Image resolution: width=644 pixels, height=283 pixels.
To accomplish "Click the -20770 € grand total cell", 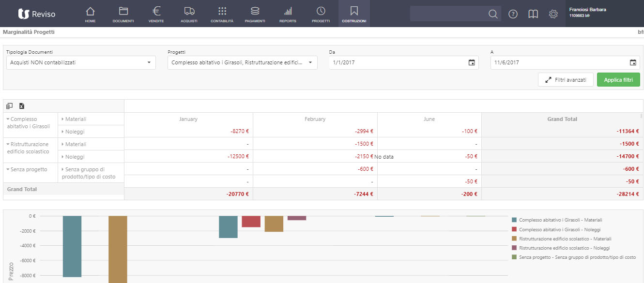I will (188, 194).
